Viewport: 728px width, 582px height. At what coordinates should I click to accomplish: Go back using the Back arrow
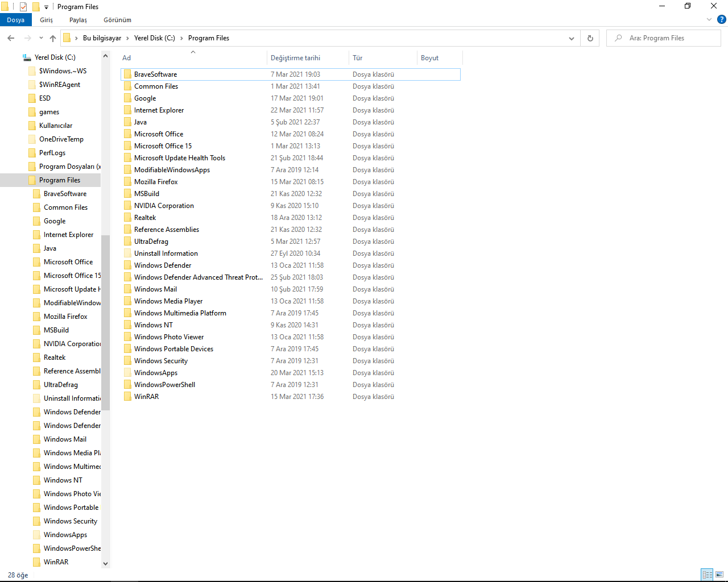(11, 38)
